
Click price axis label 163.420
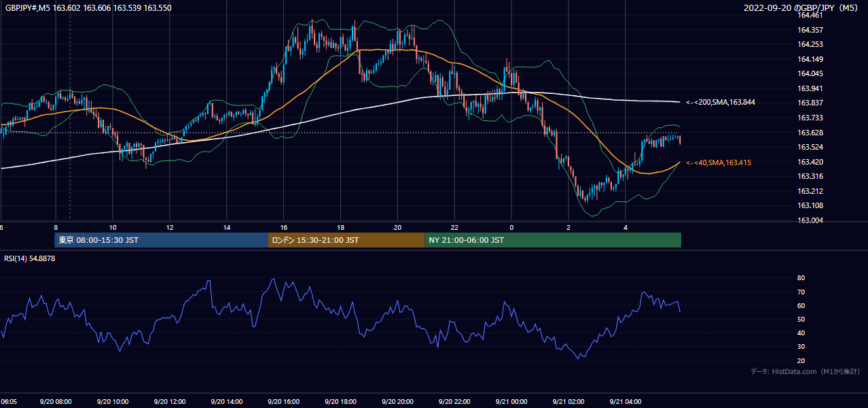point(812,162)
